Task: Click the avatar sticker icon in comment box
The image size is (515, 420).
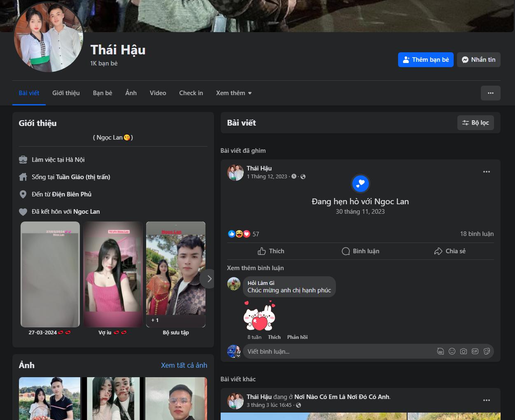Action: click(x=440, y=351)
